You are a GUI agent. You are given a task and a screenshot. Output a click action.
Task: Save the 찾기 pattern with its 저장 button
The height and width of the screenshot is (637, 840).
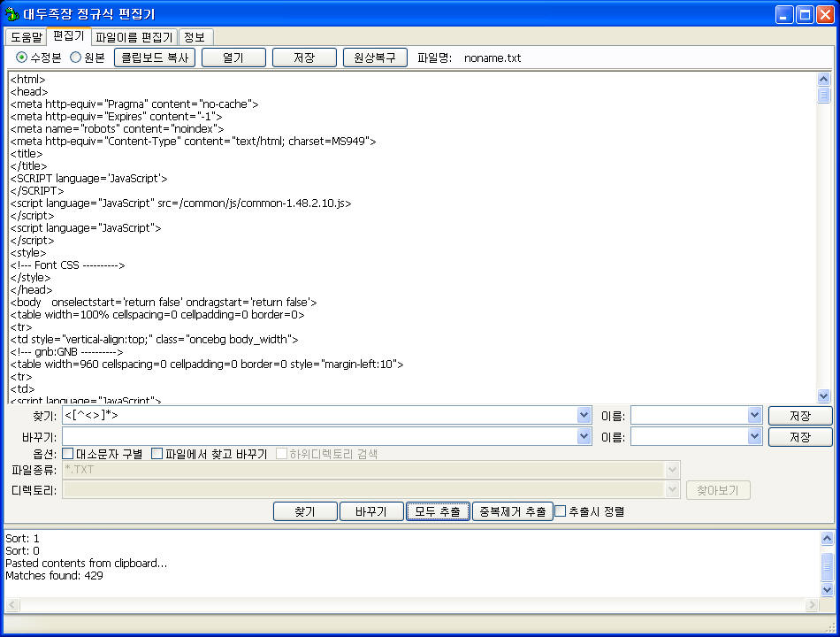[x=800, y=416]
